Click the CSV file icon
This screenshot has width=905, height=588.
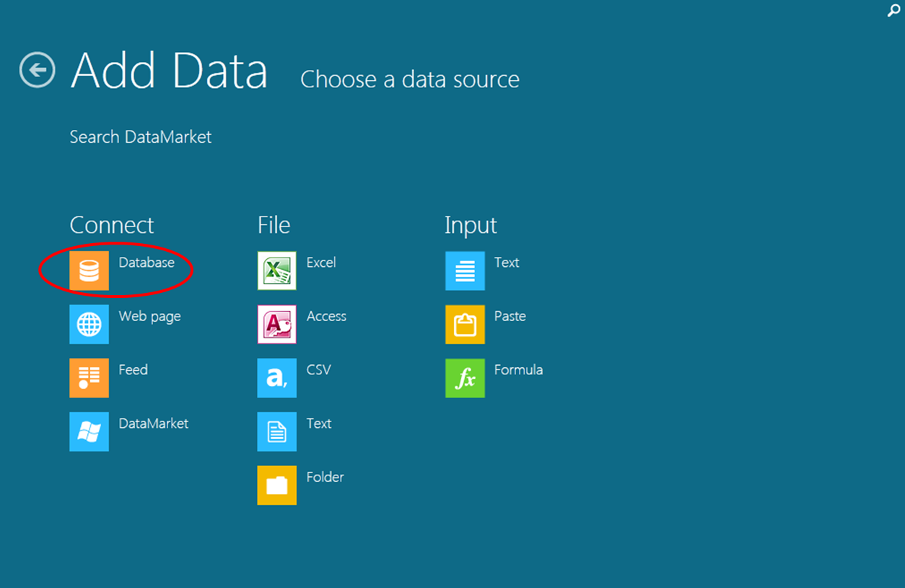(x=276, y=377)
